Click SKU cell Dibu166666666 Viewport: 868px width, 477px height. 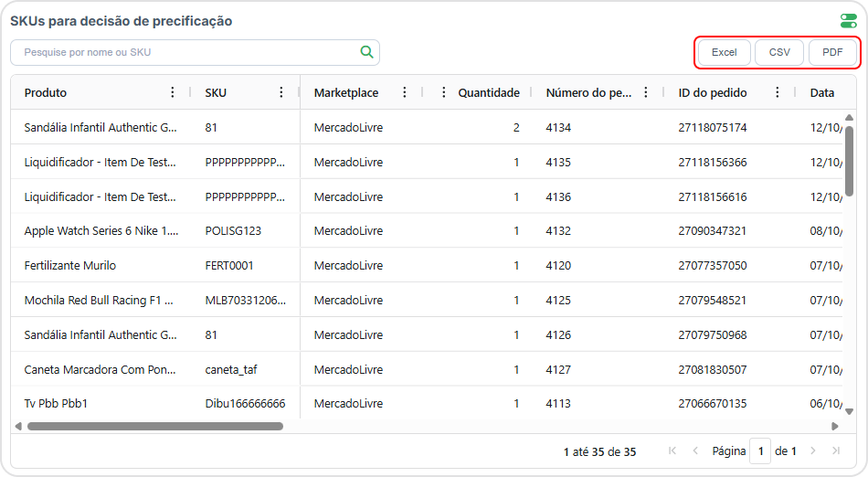(x=245, y=403)
